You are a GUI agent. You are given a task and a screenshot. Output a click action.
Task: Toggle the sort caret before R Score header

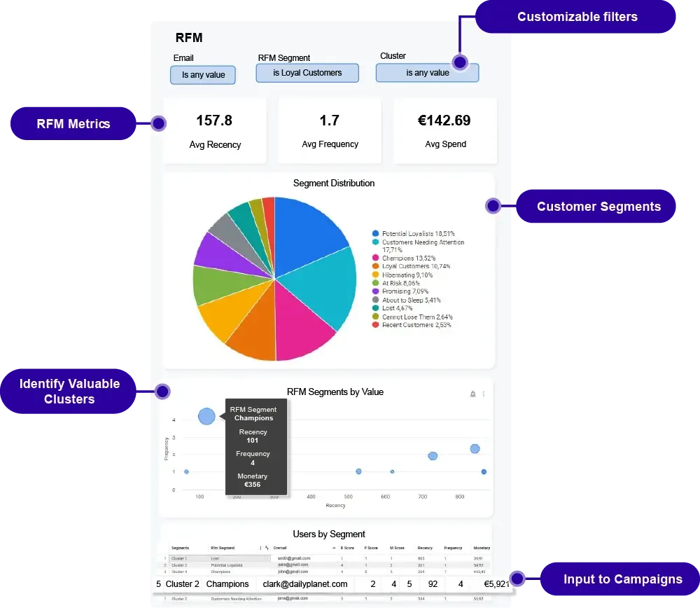click(334, 548)
